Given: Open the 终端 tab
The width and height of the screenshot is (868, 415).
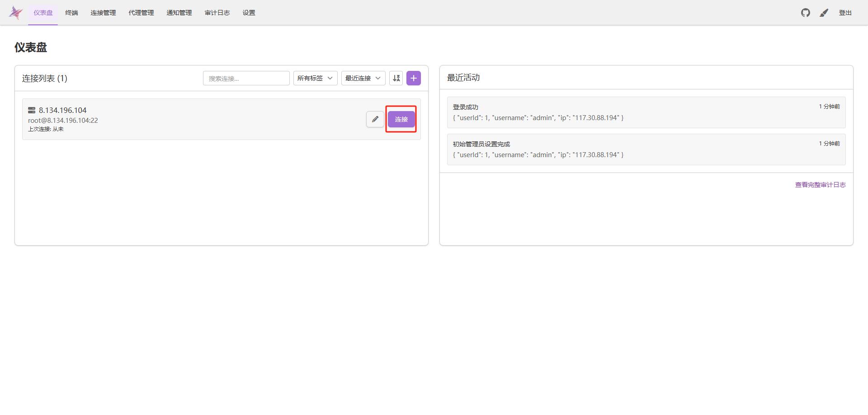Looking at the screenshot, I should pyautogui.click(x=71, y=13).
